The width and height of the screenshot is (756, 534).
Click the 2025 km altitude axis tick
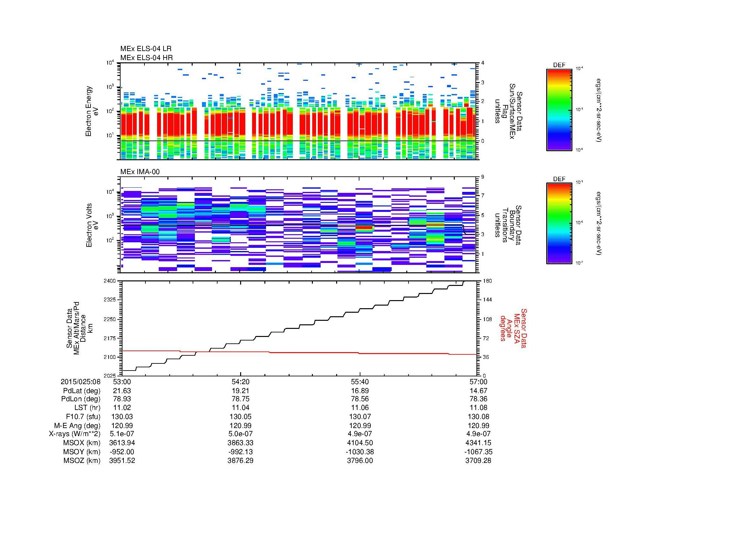(x=110, y=376)
